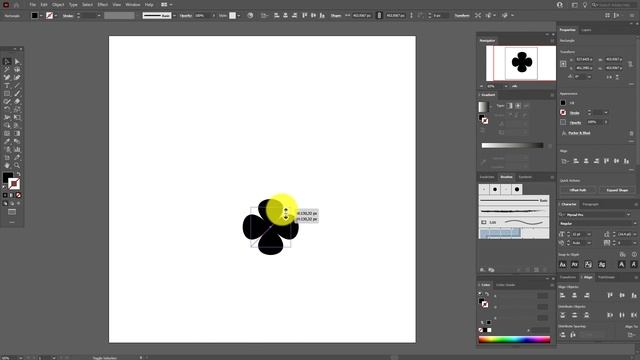Click the Expand Shape button
Screen dimensions: 640x360
(x=617, y=190)
